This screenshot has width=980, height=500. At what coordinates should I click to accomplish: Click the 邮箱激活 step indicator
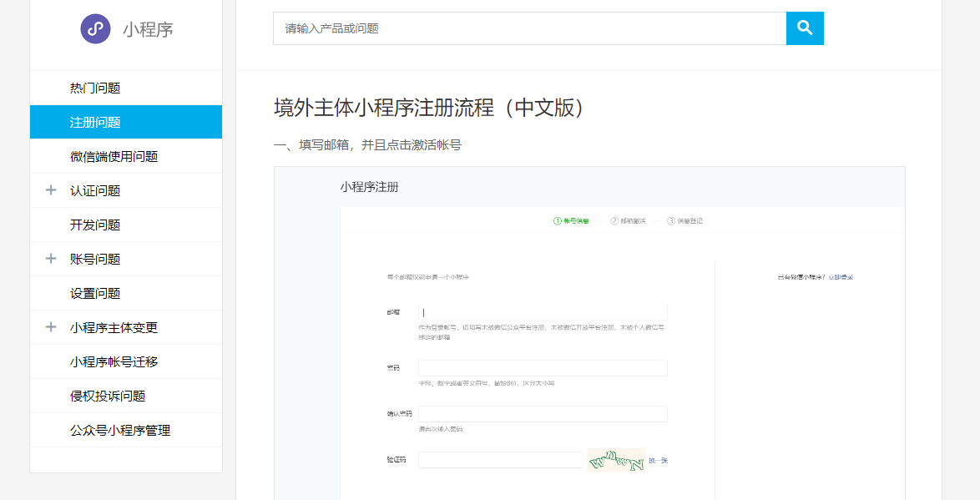628,220
